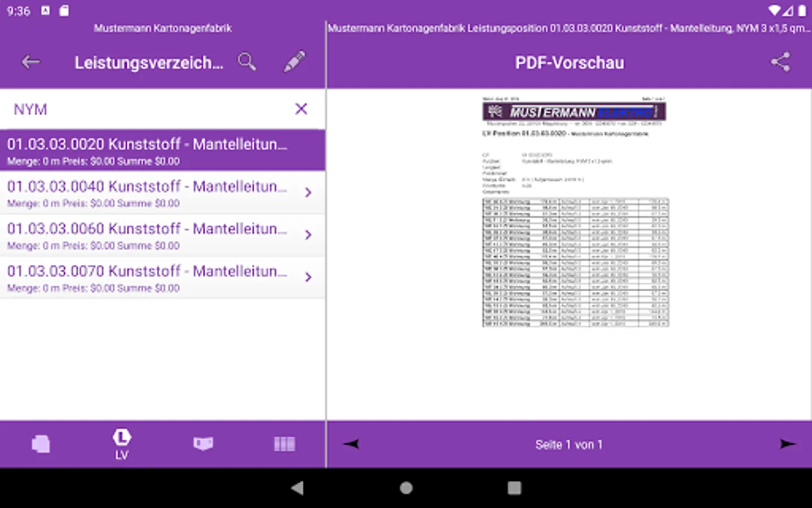Share the PDF with the share icon

point(780,62)
